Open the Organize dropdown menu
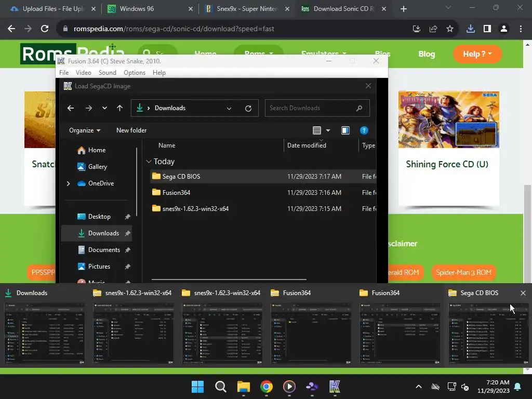The height and width of the screenshot is (399, 532). pyautogui.click(x=85, y=130)
